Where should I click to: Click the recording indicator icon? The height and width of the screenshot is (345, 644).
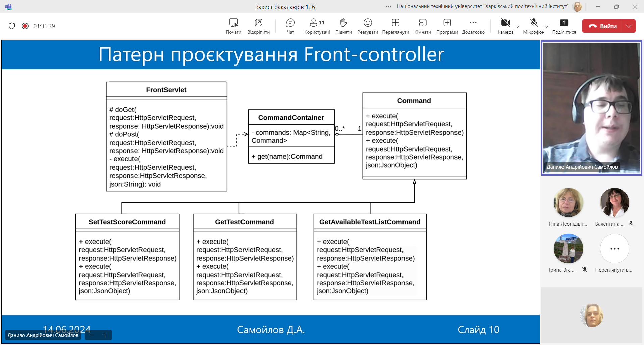pyautogui.click(x=25, y=26)
